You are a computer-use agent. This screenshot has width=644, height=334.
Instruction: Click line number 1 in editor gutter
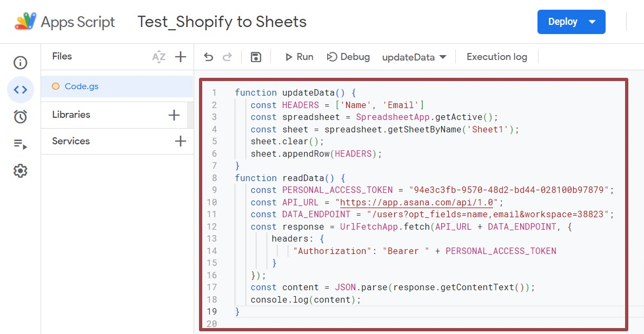pyautogui.click(x=214, y=93)
